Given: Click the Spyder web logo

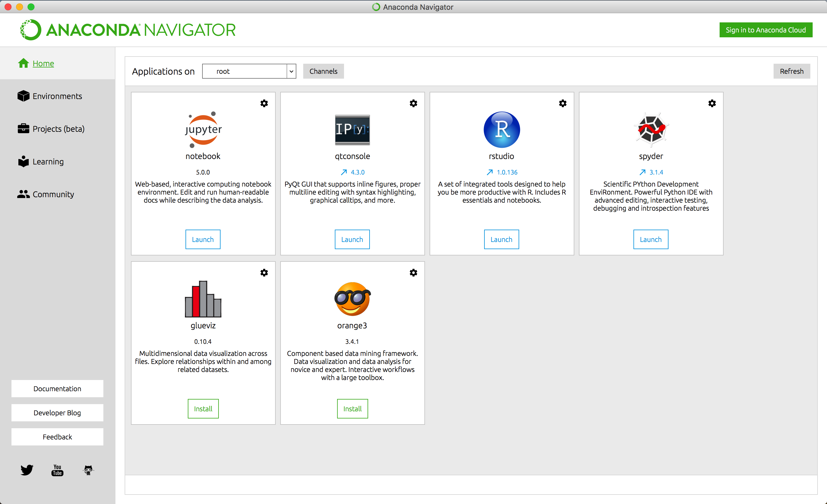Looking at the screenshot, I should (651, 129).
